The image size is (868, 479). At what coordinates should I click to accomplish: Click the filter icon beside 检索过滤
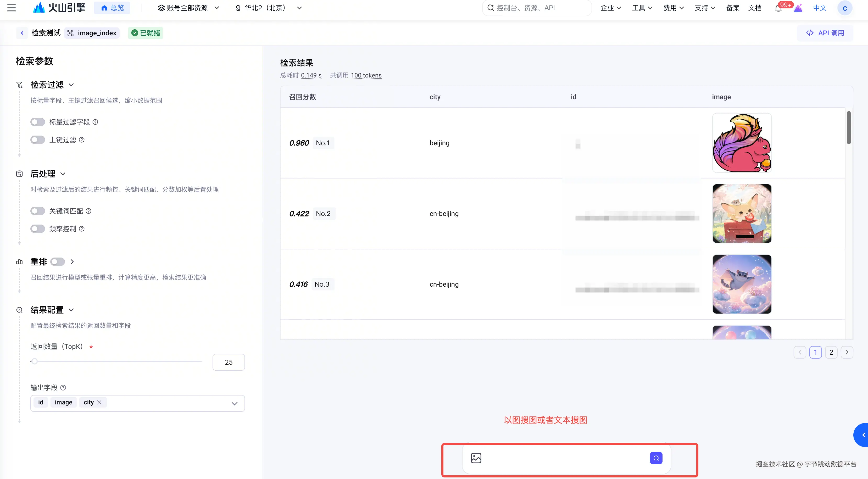point(20,85)
